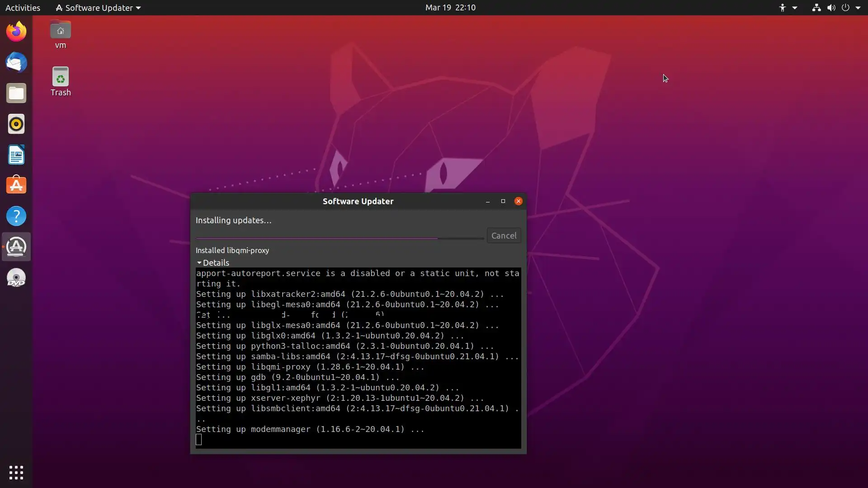Open the vm home folder on desktop
The height and width of the screenshot is (488, 868).
point(61,35)
